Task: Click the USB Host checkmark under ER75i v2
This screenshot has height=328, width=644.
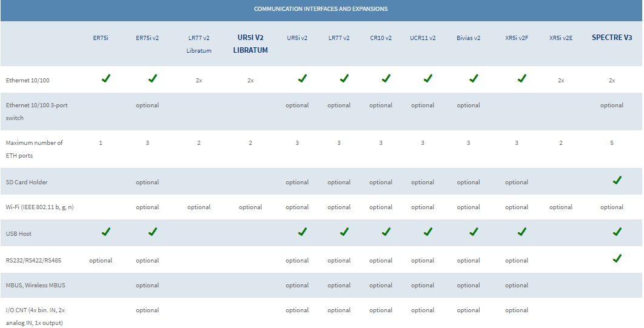Action: [153, 232]
